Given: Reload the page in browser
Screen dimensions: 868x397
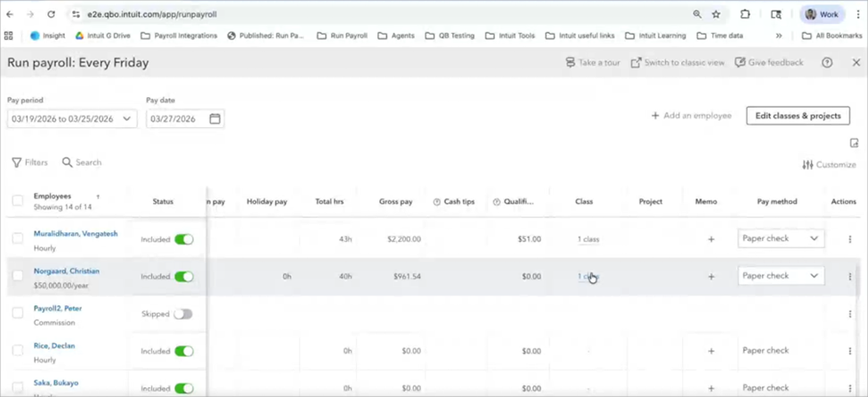Looking at the screenshot, I should 51,14.
